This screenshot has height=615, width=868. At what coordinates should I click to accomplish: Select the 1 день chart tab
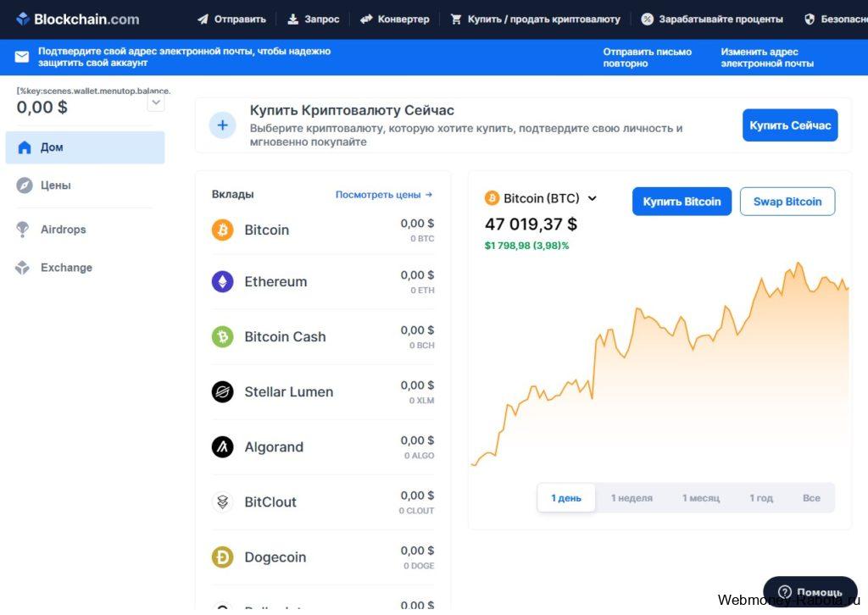pyautogui.click(x=566, y=498)
